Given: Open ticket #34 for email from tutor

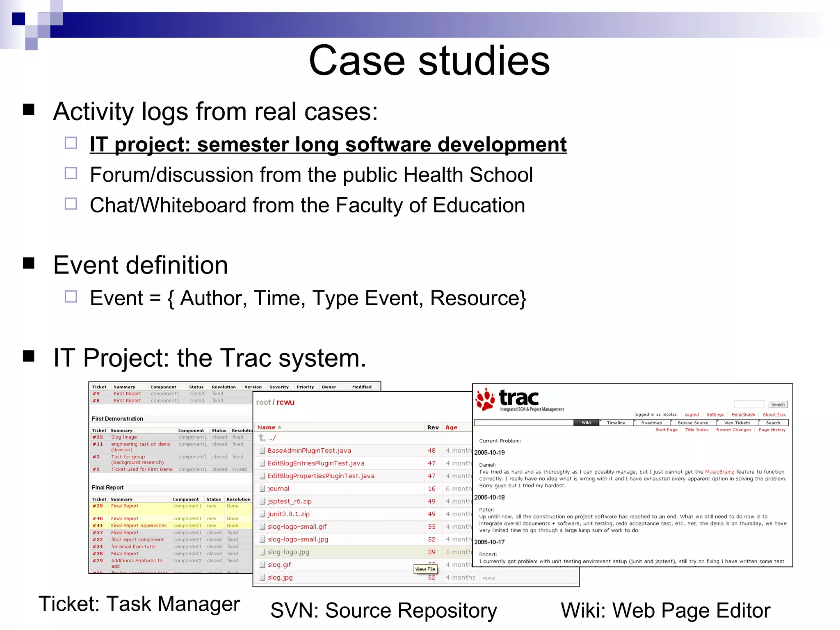Looking at the screenshot, I should pos(134,547).
